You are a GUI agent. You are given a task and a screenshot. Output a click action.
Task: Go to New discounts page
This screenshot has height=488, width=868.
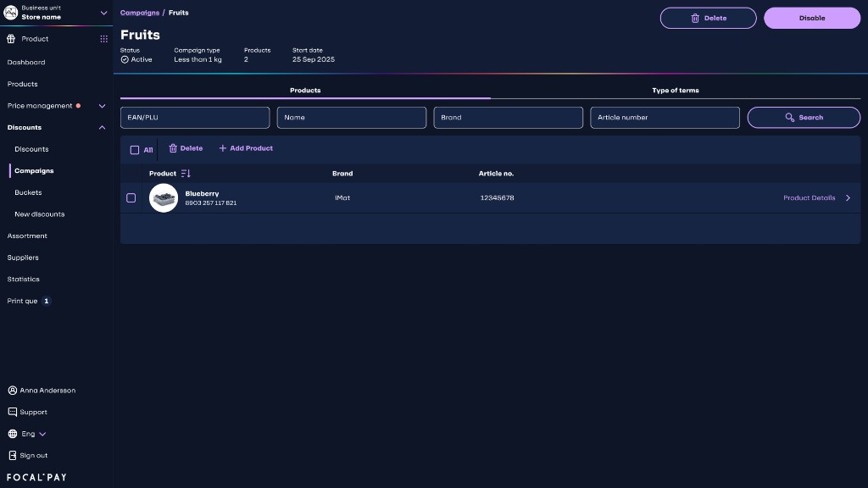point(39,214)
